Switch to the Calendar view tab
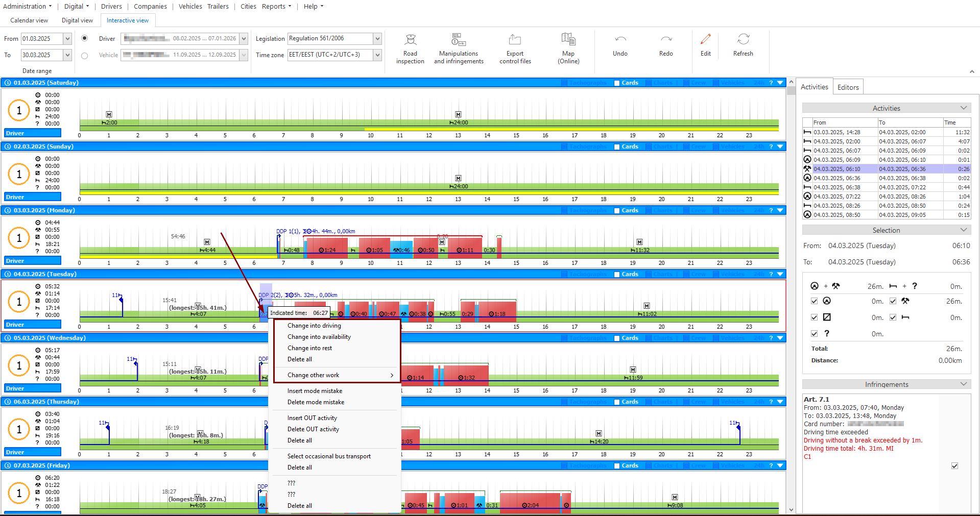 tap(29, 20)
